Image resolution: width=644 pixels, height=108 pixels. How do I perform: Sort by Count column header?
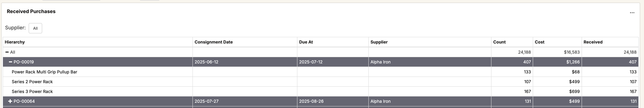[499, 42]
